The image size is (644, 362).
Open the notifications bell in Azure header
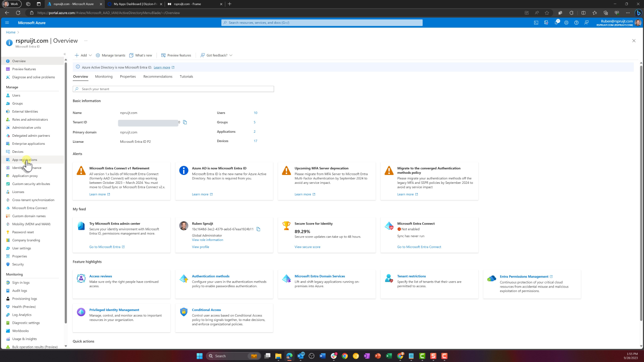point(556,23)
